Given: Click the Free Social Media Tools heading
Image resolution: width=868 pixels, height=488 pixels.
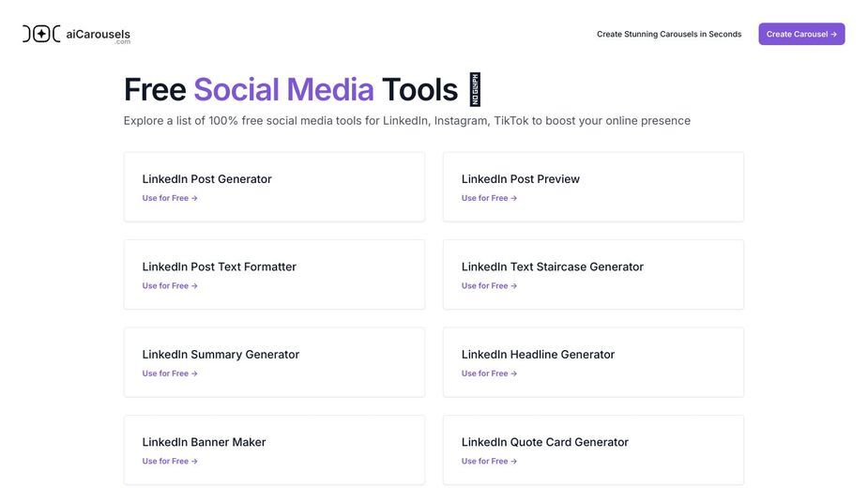Looking at the screenshot, I should coord(302,89).
